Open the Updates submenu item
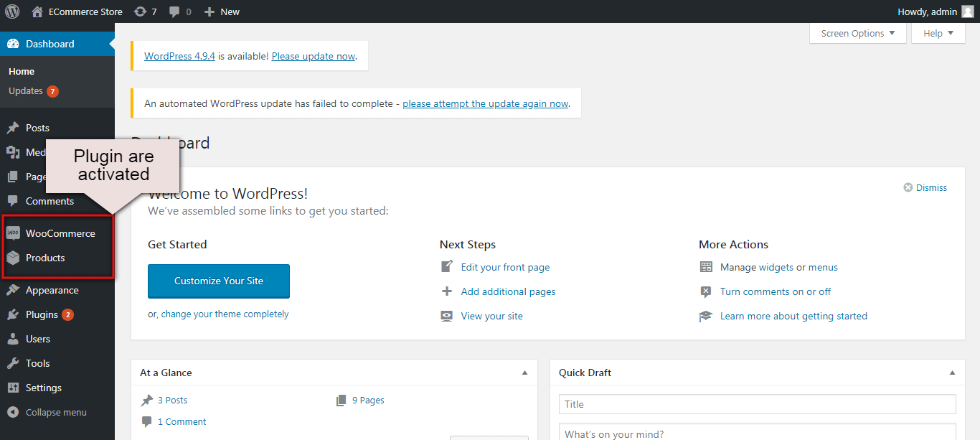Screen dimensions: 980x440 (26, 91)
